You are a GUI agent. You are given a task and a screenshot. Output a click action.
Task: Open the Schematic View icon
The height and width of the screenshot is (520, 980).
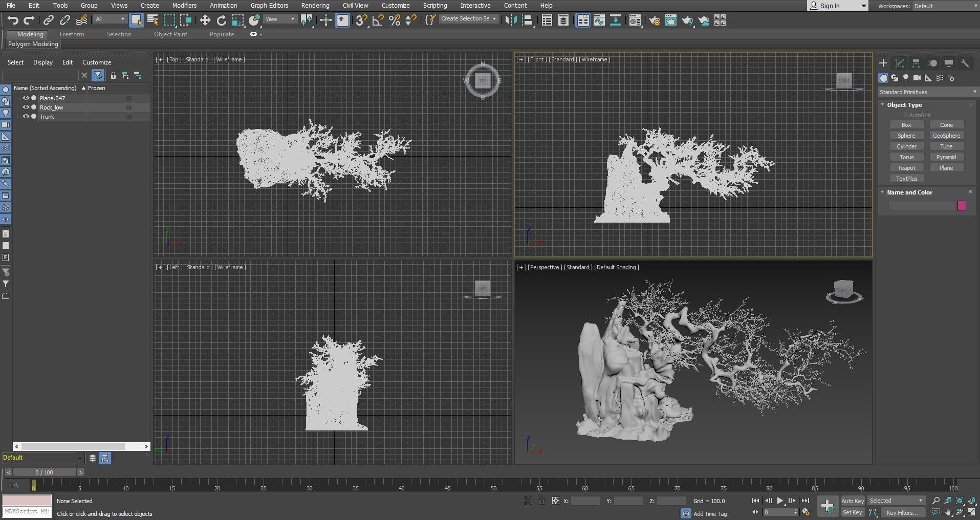click(x=616, y=20)
